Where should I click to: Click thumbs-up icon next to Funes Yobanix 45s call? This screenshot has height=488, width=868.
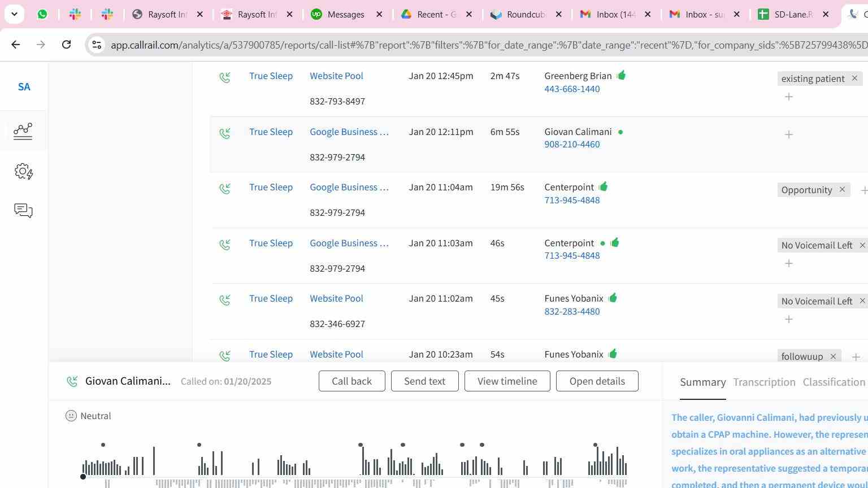[x=613, y=298]
